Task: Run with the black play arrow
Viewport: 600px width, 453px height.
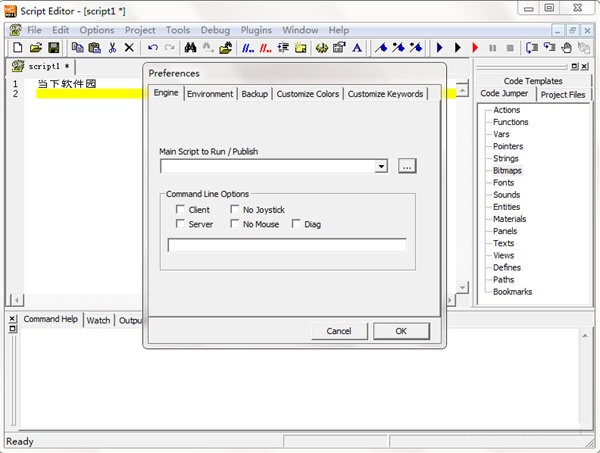Action: (x=458, y=48)
